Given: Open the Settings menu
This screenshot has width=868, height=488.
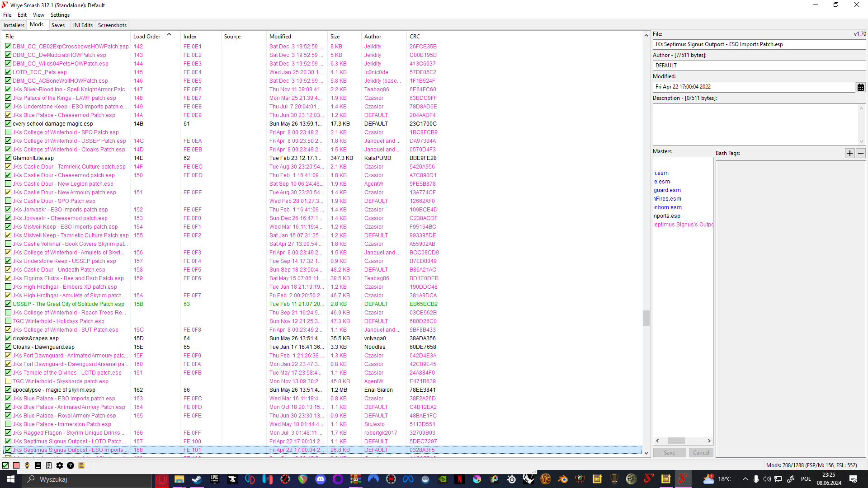Looking at the screenshot, I should pyautogui.click(x=60, y=14).
